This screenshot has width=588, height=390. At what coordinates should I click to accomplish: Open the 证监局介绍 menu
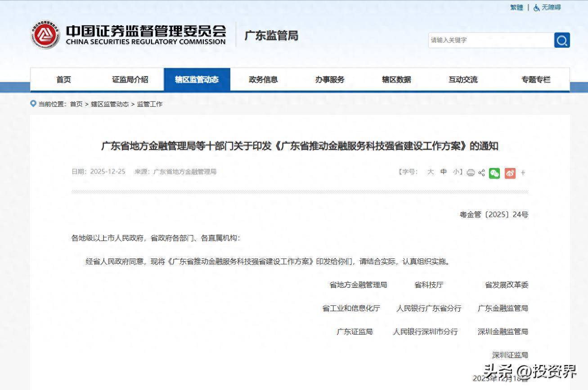click(x=130, y=80)
